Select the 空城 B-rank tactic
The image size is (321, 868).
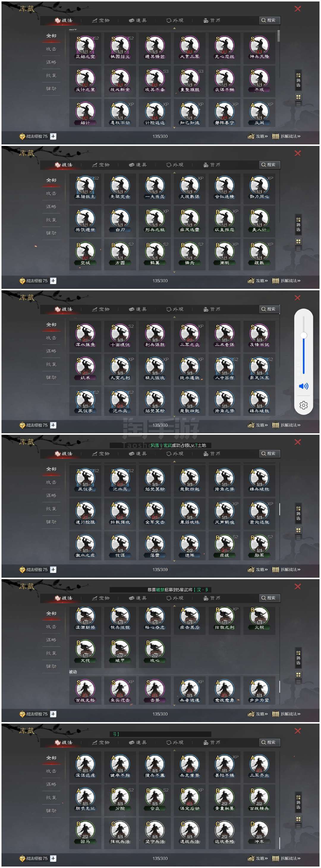[85, 254]
